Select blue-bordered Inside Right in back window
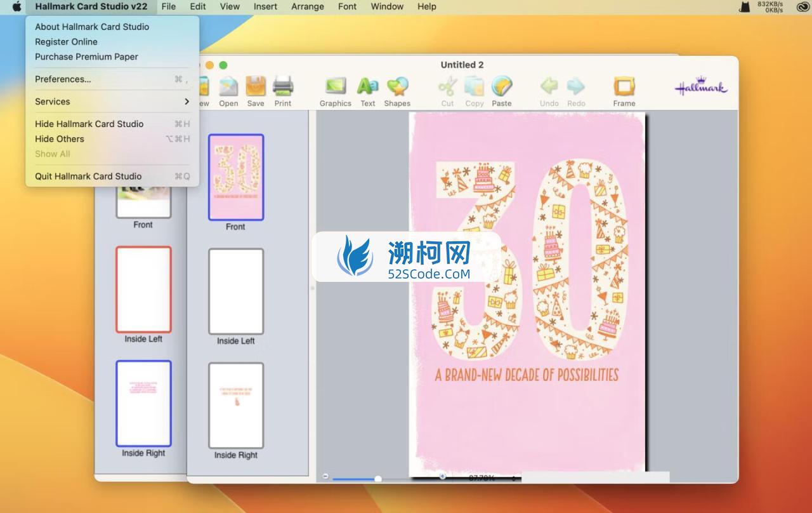812x513 pixels. [x=143, y=404]
